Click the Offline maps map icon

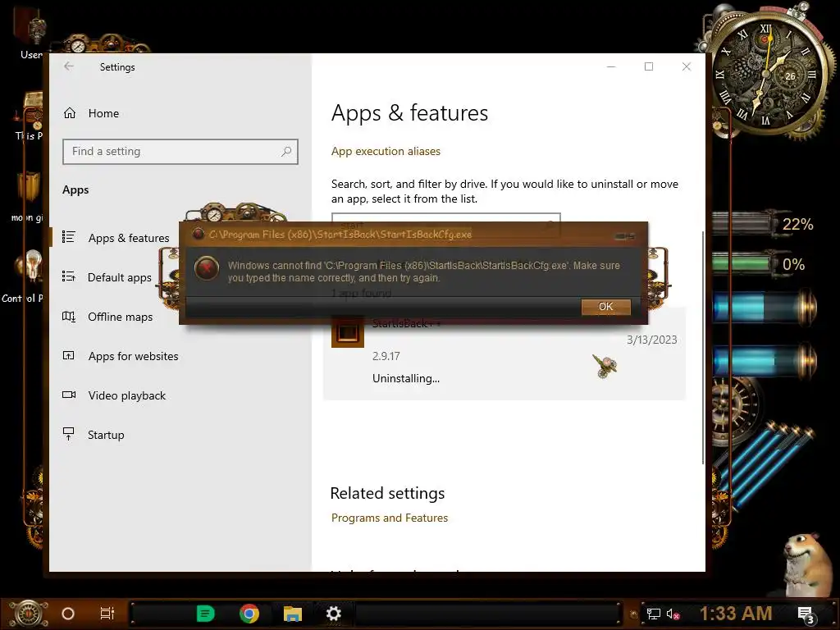point(69,316)
